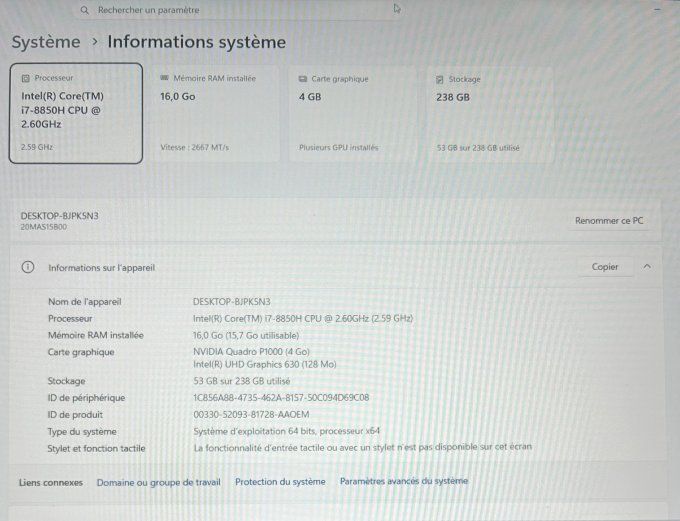
Task: Click NVIDIA Quadro P1000 (4 Go) text
Action: click(x=251, y=351)
